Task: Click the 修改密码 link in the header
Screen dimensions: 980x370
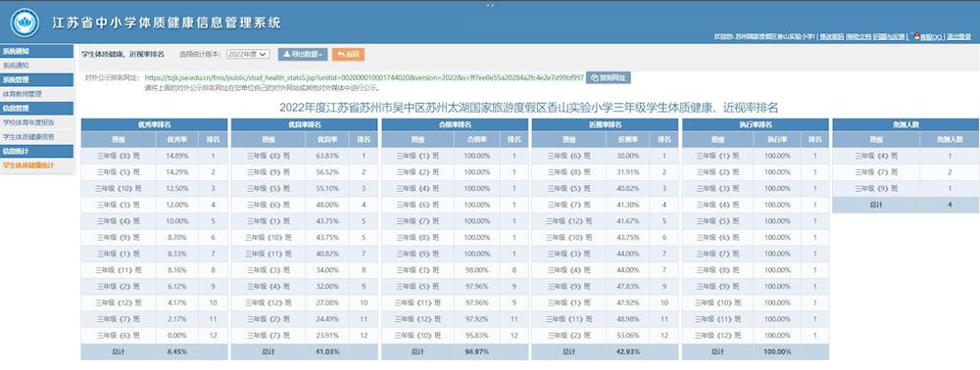Action: pyautogui.click(x=831, y=37)
